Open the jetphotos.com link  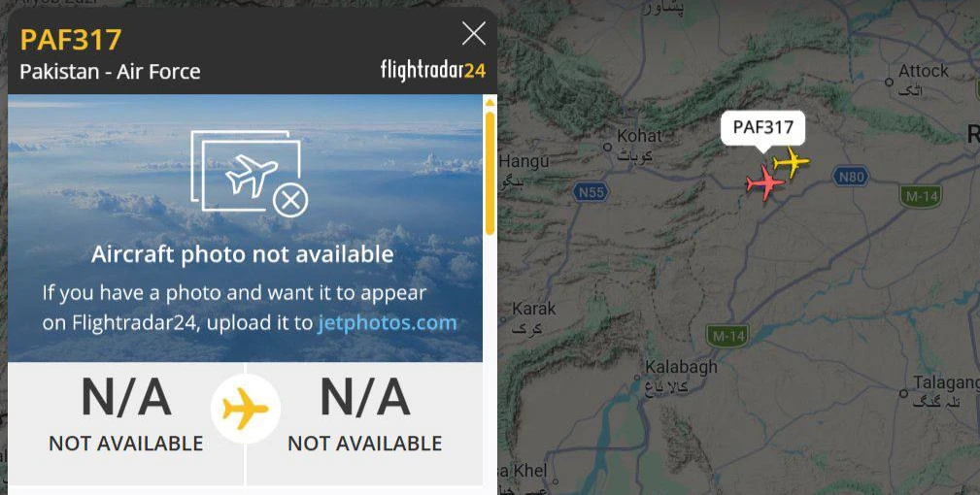point(388,322)
